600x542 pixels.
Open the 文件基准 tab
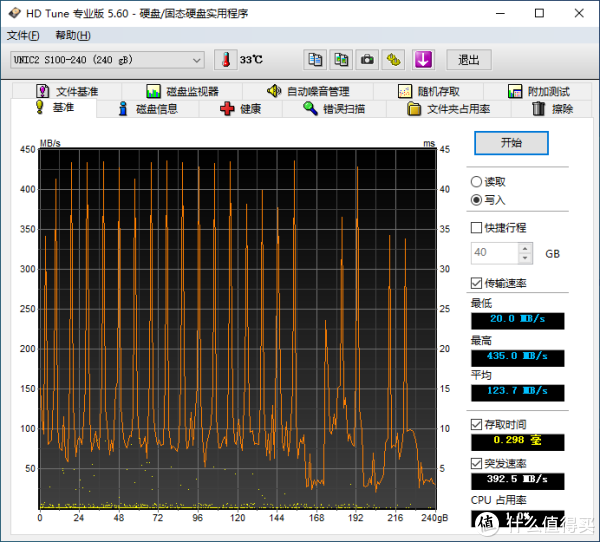tap(67, 91)
